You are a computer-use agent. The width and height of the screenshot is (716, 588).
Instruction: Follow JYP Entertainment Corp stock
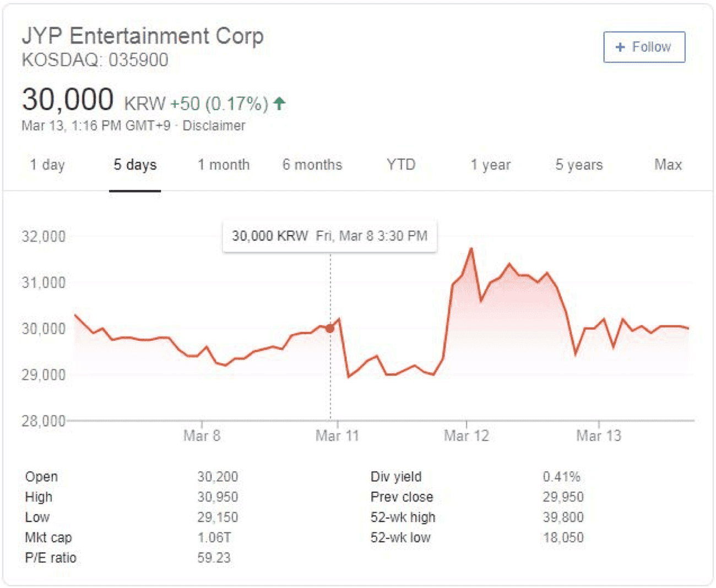coord(644,47)
